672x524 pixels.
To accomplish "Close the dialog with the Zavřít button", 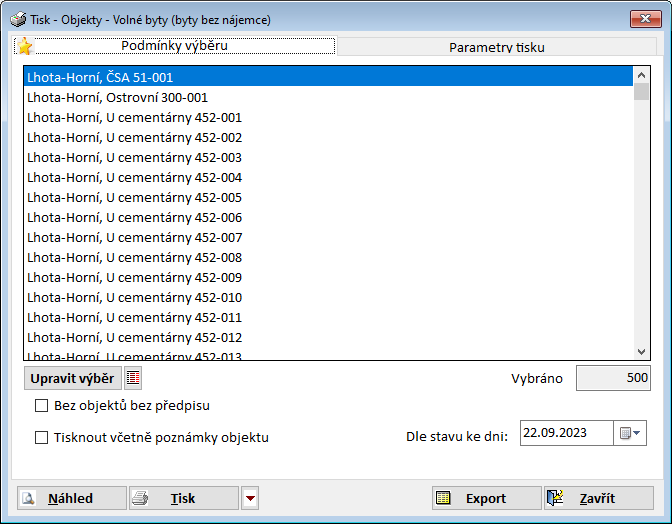I will 598,498.
